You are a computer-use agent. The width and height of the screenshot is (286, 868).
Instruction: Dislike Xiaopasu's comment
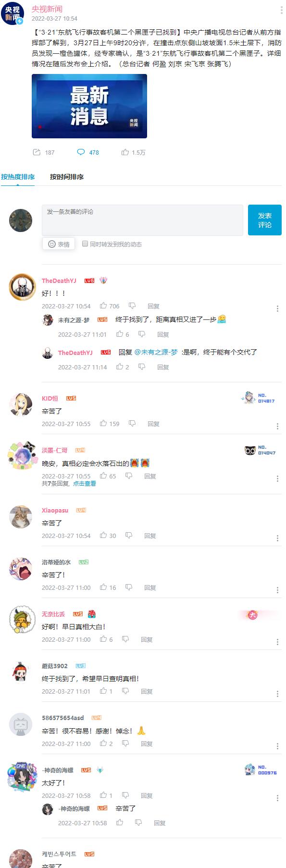[x=129, y=535]
